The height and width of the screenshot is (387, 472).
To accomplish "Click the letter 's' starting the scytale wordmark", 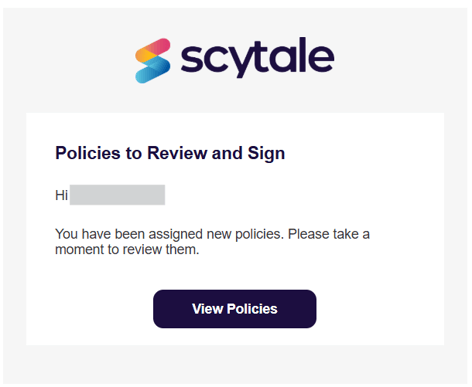I will tap(191, 59).
